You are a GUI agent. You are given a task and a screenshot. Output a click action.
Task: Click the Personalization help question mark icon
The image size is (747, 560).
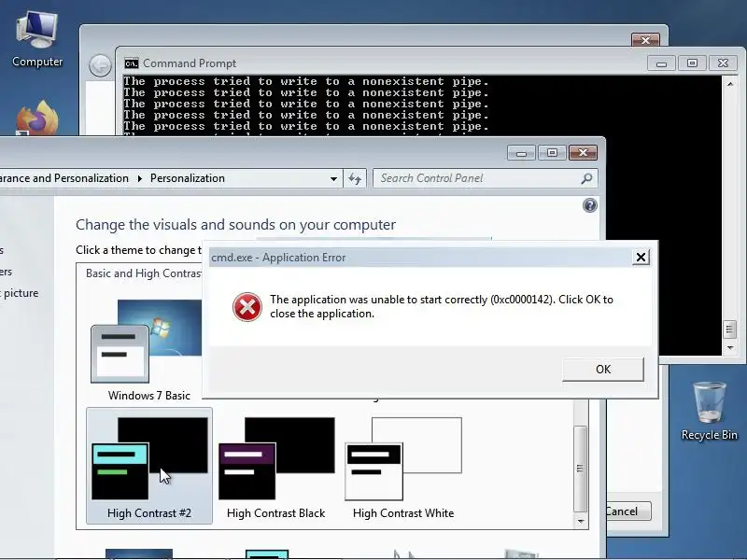[590, 205]
